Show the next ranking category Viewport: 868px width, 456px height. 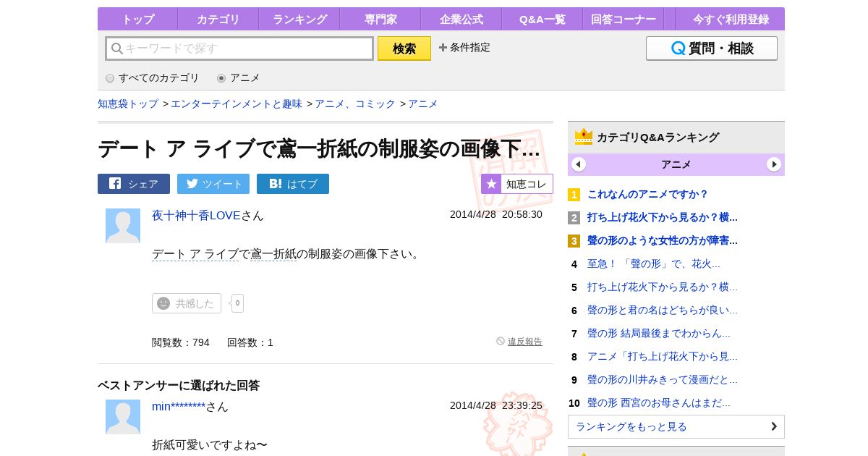point(774,164)
